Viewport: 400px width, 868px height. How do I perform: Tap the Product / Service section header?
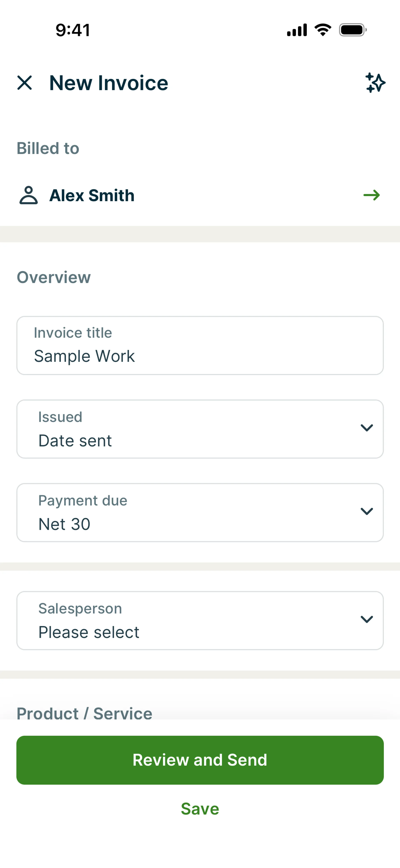(x=85, y=713)
